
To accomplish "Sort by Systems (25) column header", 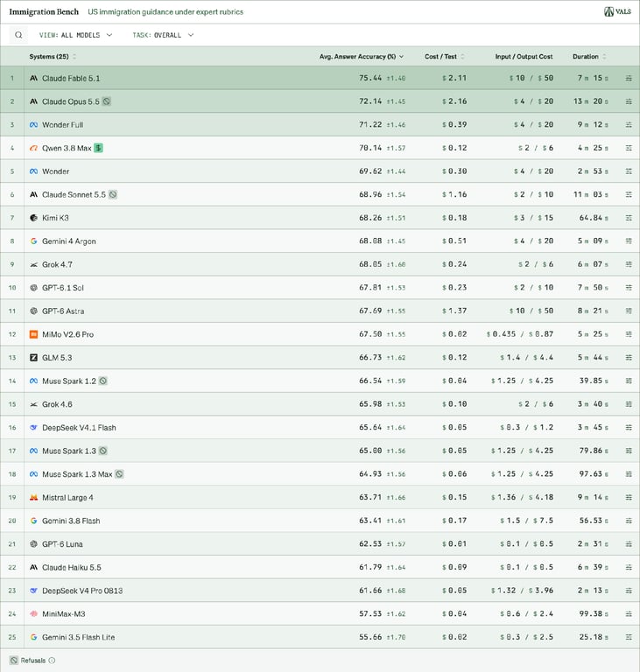I will tap(53, 57).
